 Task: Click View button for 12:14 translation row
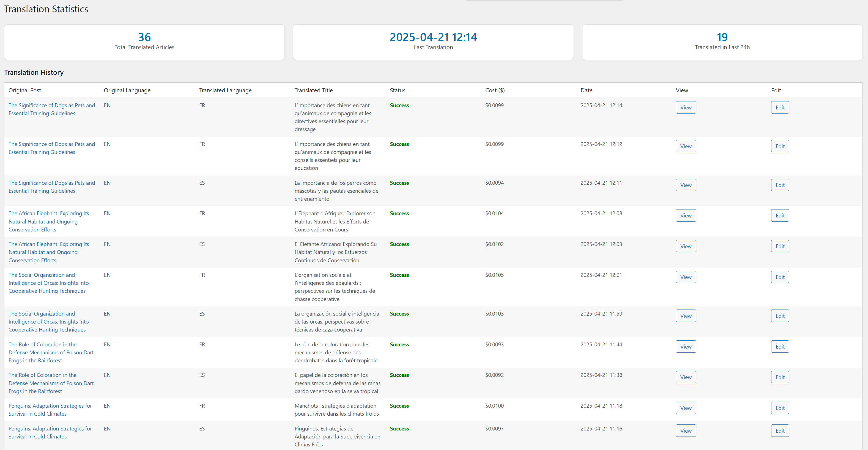pos(686,107)
